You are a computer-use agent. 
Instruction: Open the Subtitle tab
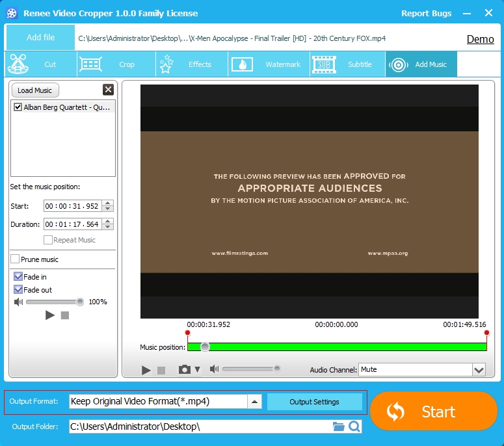click(x=343, y=64)
